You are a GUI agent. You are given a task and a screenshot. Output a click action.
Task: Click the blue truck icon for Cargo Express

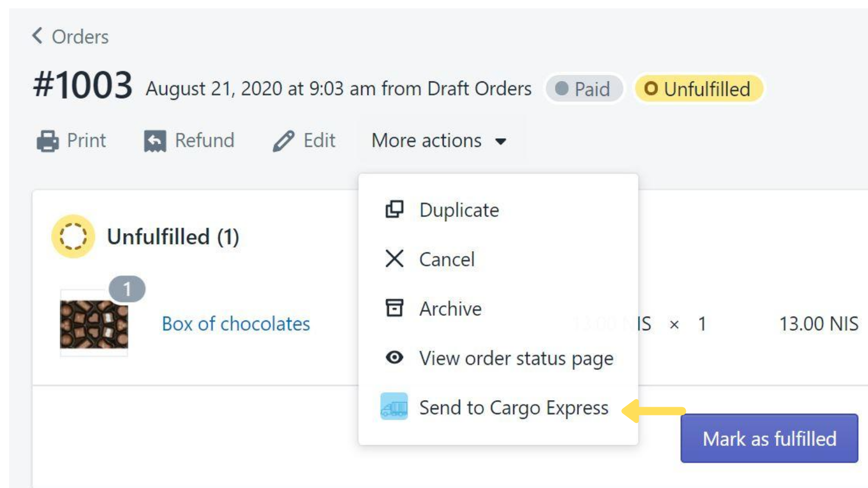[x=394, y=407]
